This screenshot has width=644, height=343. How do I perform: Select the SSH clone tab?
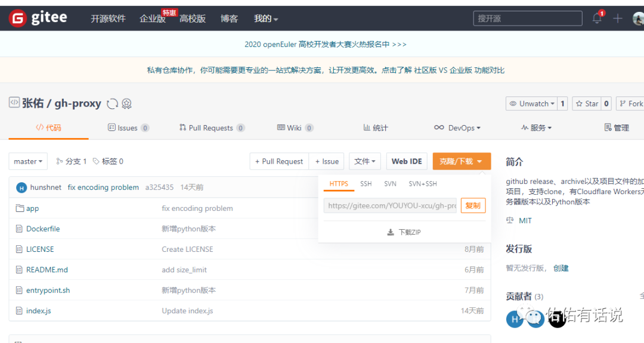coord(366,184)
